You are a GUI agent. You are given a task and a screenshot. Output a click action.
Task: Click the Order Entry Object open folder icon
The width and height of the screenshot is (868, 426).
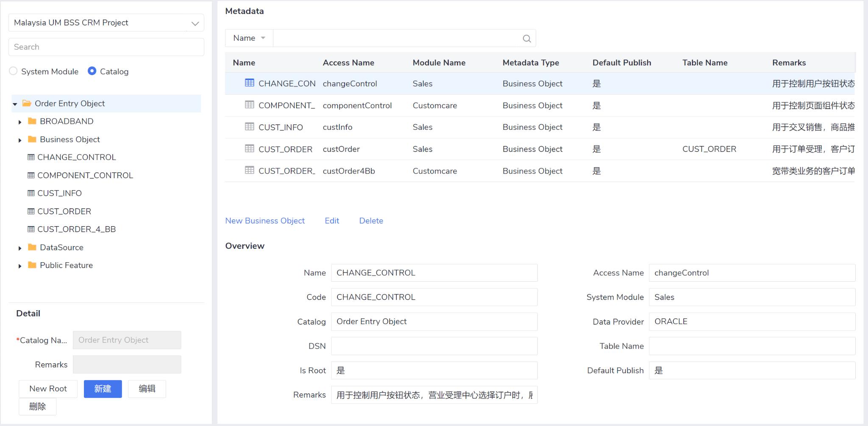[27, 103]
